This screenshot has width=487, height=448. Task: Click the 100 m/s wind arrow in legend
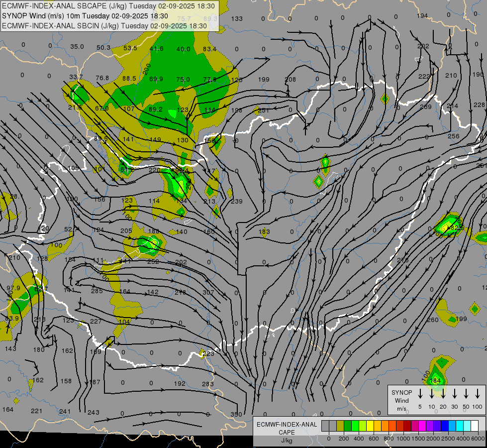(478, 394)
